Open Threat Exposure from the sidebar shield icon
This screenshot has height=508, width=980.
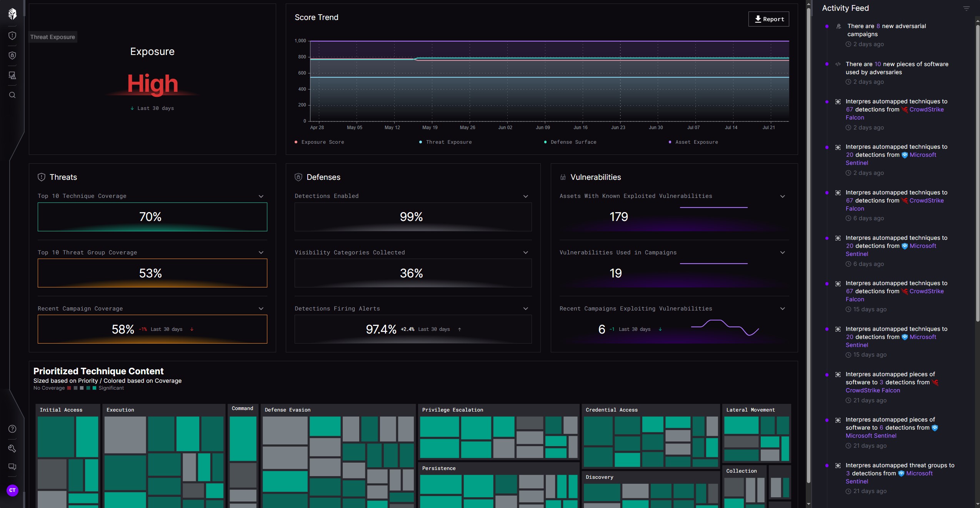click(12, 36)
